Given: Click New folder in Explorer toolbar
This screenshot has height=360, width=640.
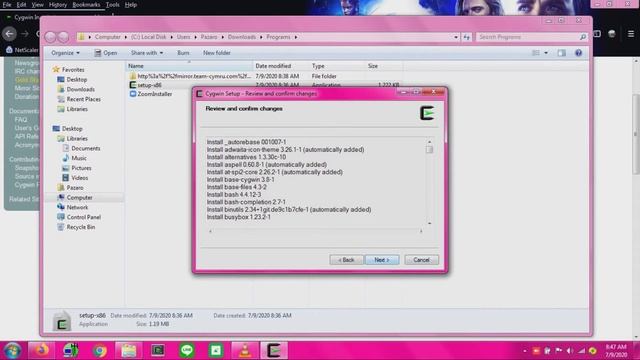Looking at the screenshot, I should (217, 53).
